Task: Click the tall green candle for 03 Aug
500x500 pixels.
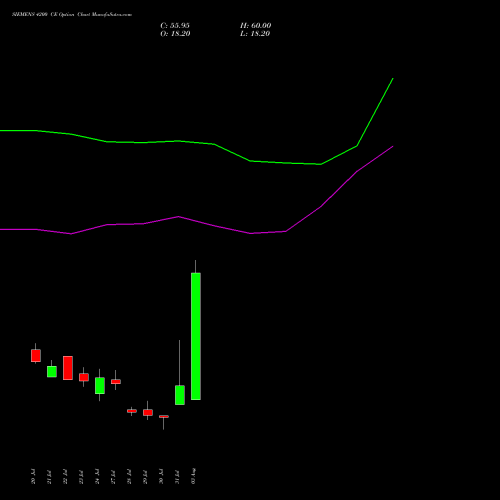Action: point(196,336)
